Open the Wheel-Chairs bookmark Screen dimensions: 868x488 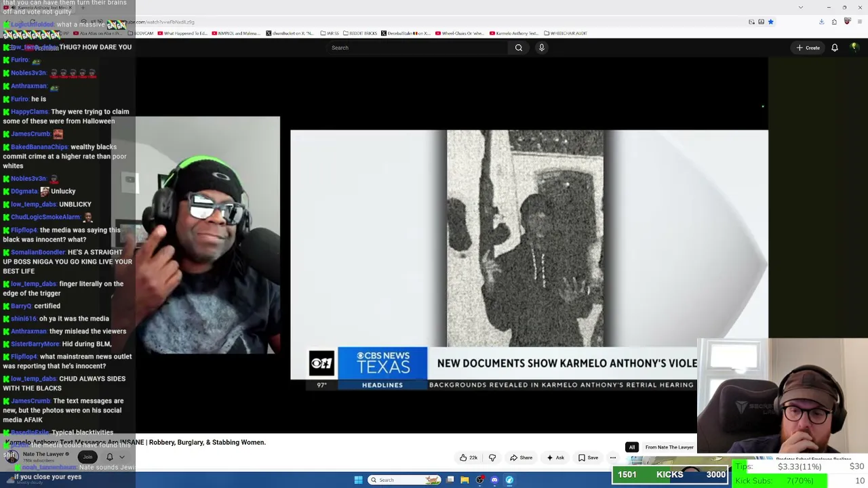pyautogui.click(x=460, y=33)
